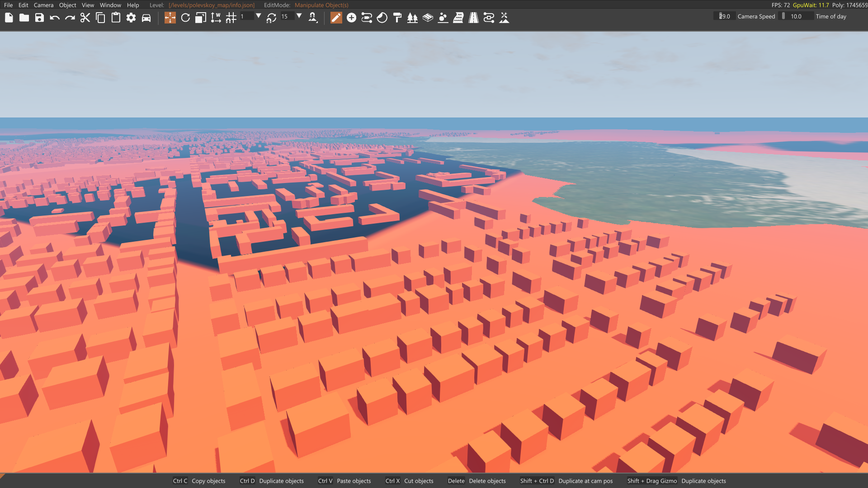Click the Camera Speed value field

(724, 16)
